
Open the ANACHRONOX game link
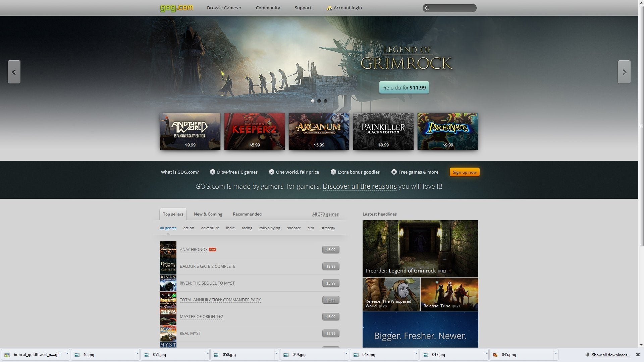(194, 250)
